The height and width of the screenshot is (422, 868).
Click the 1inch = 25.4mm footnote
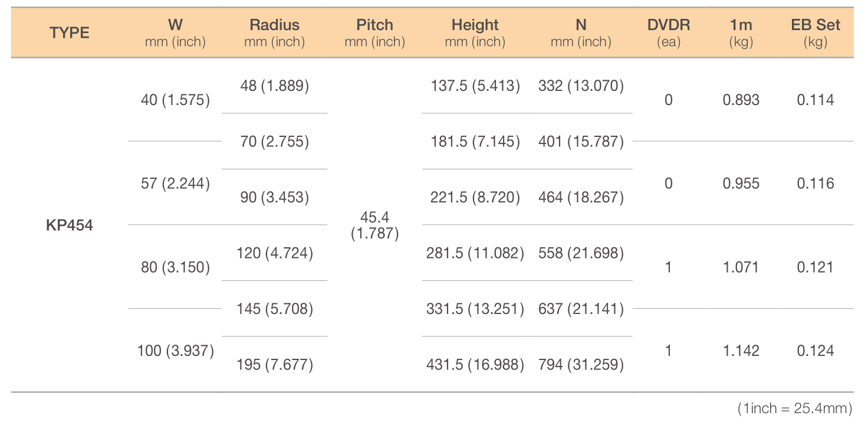tap(795, 408)
